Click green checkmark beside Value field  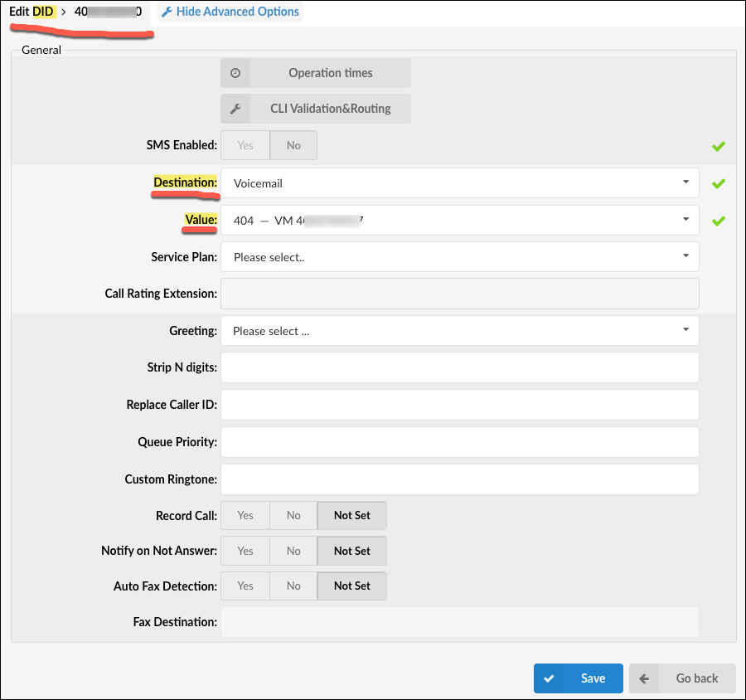point(718,221)
